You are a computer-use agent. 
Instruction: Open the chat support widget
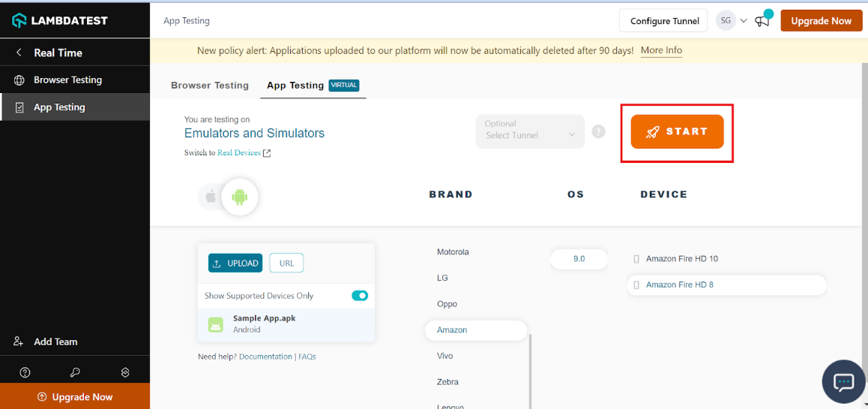844,382
